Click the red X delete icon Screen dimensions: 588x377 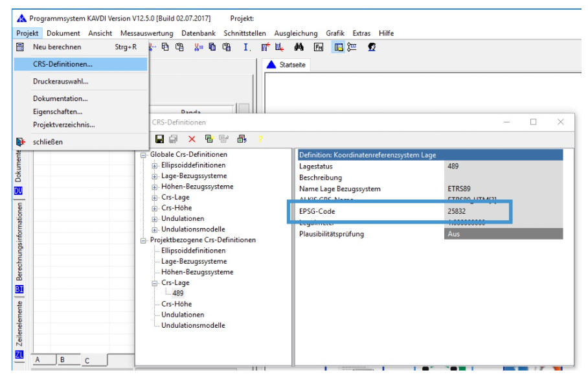pos(192,139)
